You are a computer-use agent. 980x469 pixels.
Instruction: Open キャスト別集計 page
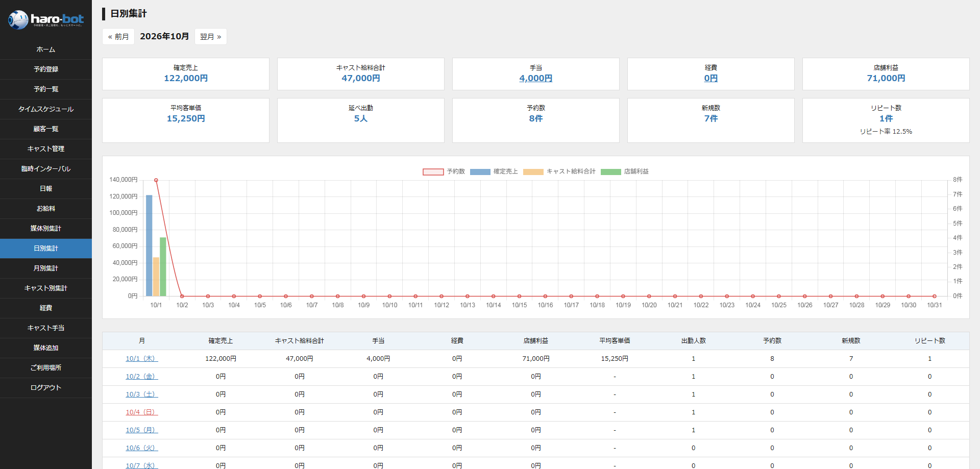coord(46,288)
